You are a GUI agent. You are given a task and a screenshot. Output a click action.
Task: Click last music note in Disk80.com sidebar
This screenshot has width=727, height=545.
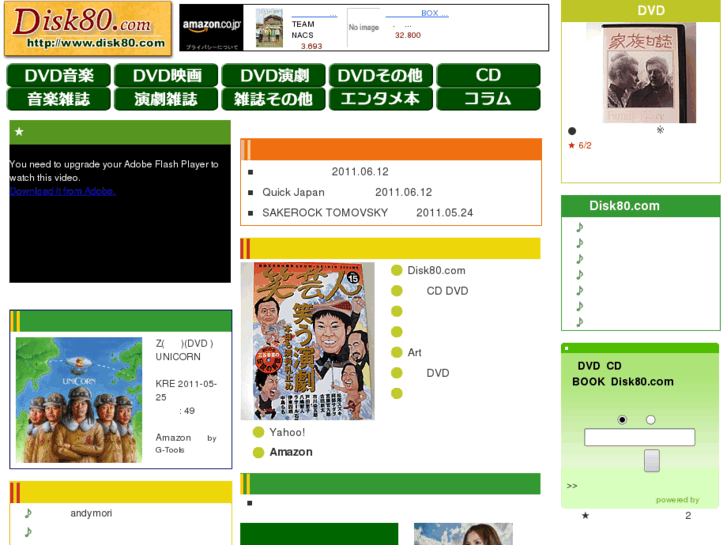(580, 322)
